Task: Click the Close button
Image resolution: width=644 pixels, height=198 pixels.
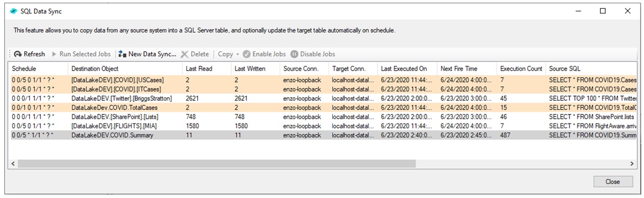Action: [613, 182]
